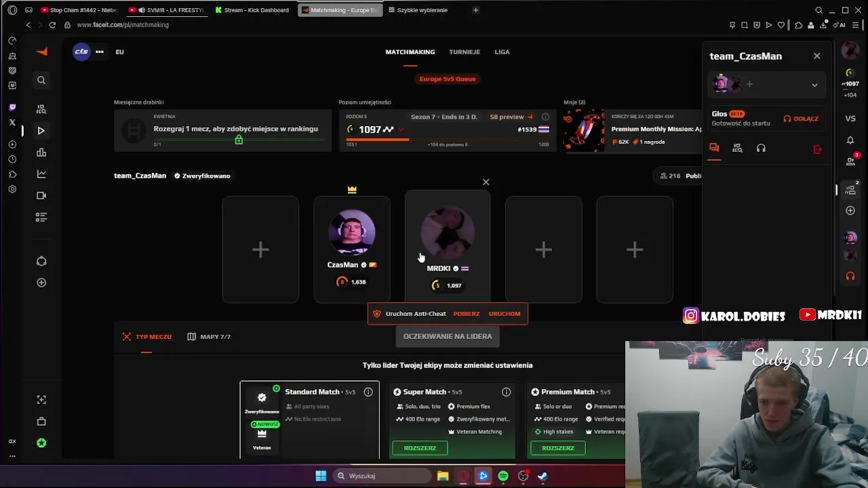Image resolution: width=868 pixels, height=488 pixels.
Task: Click the notifications bell icon
Action: point(850,140)
